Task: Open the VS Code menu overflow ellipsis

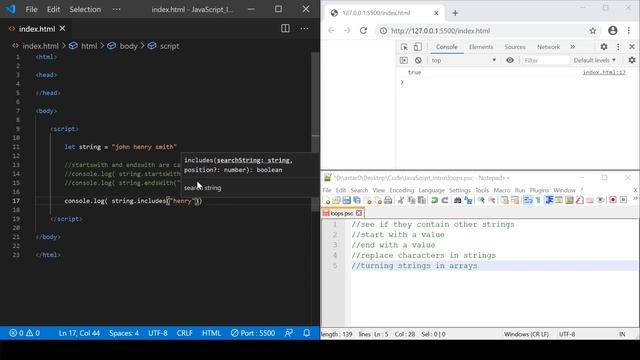Action: point(116,9)
